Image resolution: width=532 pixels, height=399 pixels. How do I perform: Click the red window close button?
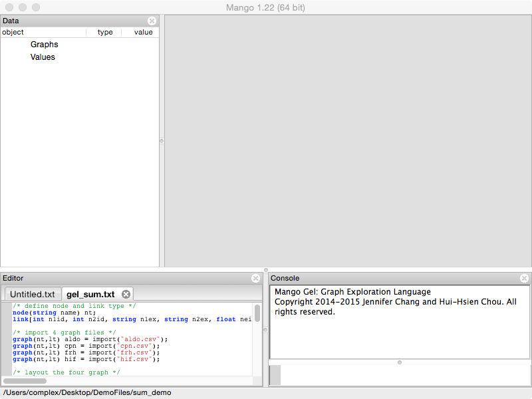(9, 7)
